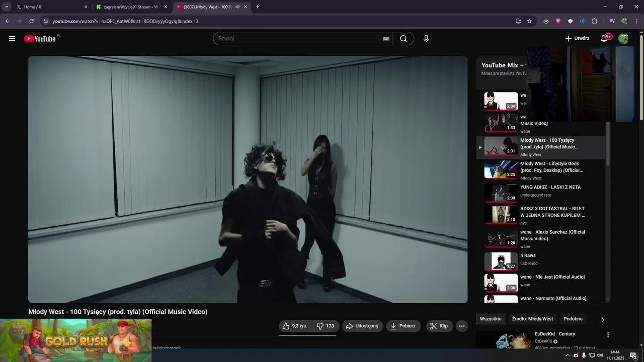Reload the current page

pos(31,21)
